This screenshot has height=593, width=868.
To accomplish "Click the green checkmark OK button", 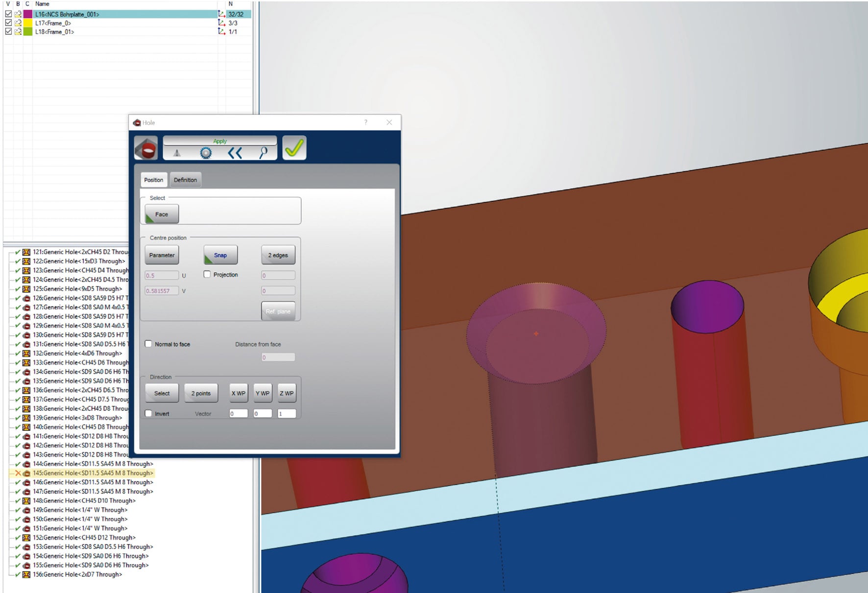I will pyautogui.click(x=294, y=148).
